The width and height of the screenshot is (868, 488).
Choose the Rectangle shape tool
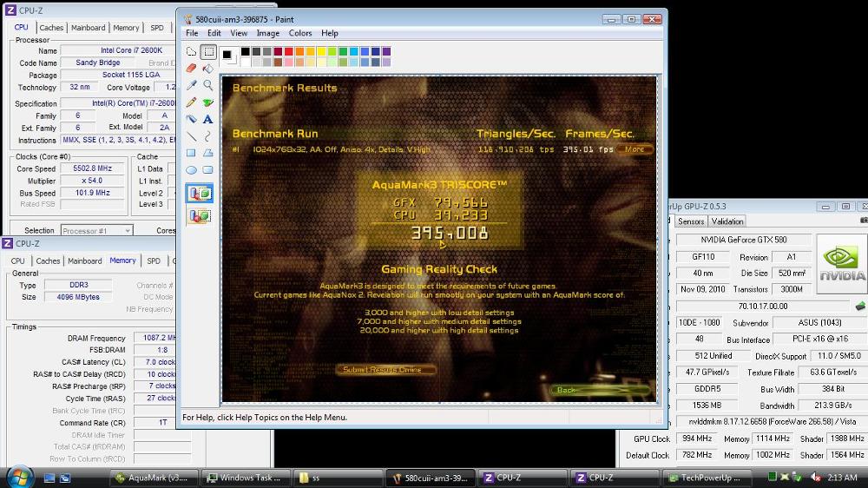click(x=192, y=153)
